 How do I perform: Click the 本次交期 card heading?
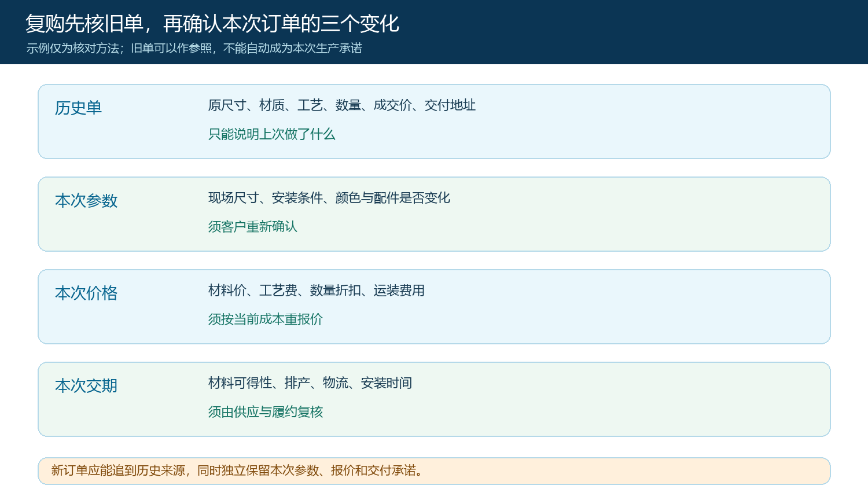point(86,385)
